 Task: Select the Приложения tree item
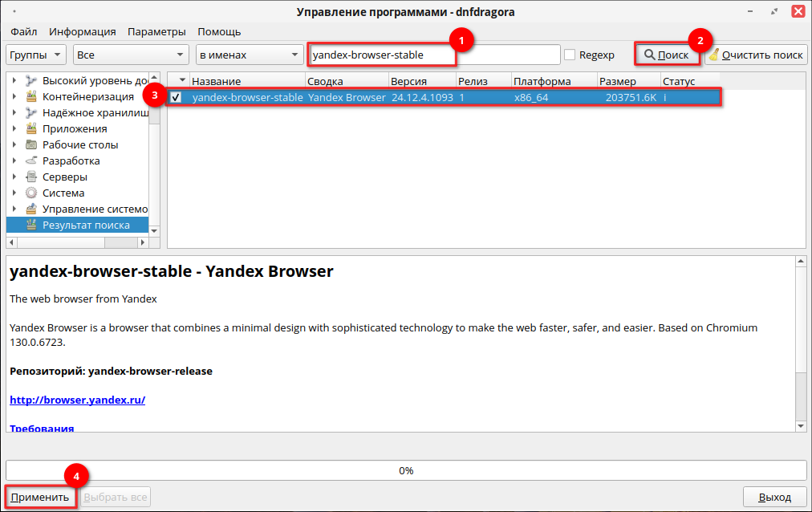[x=75, y=129]
